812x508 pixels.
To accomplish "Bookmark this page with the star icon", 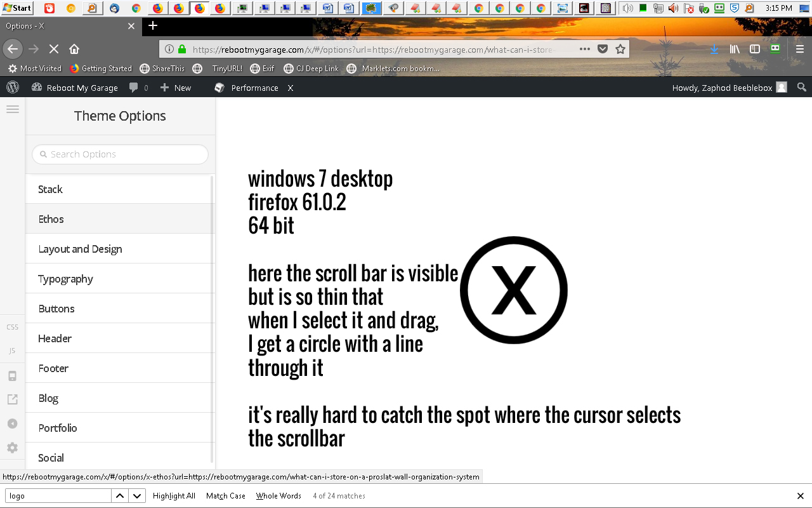I will tap(620, 49).
